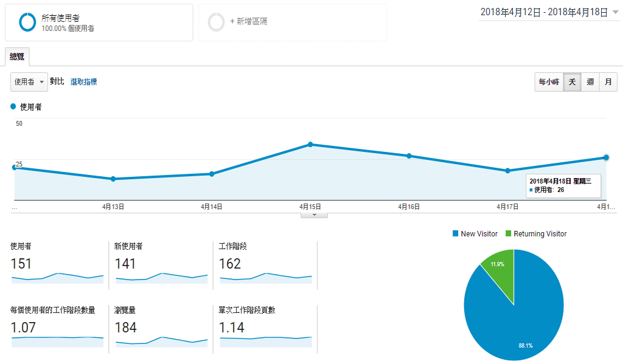623x364 pixels.
Task: Click the blue 使用者 legend dot
Action: pos(13,106)
